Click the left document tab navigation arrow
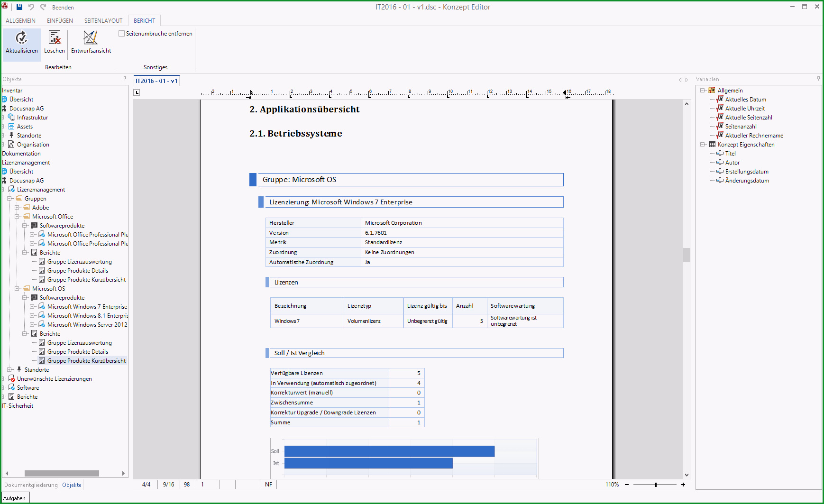 pos(680,80)
